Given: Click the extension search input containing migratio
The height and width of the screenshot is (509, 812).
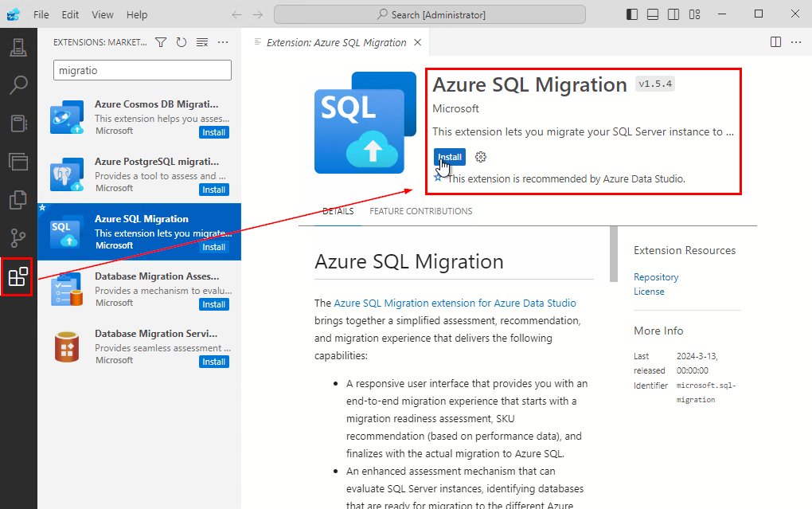Looking at the screenshot, I should [x=141, y=70].
